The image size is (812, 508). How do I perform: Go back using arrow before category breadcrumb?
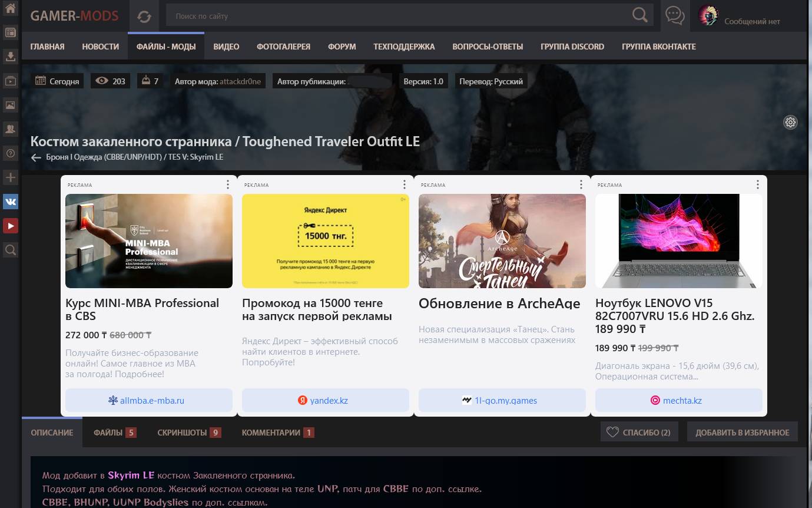tap(36, 157)
